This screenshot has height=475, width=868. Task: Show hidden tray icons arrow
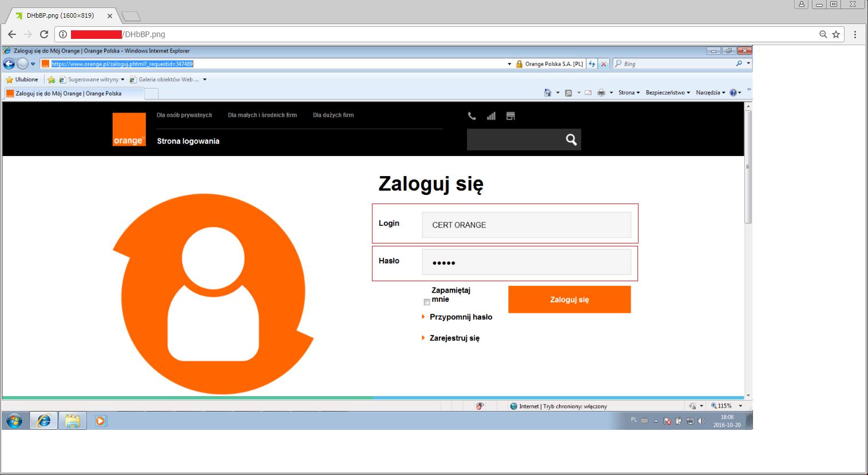tap(656, 421)
